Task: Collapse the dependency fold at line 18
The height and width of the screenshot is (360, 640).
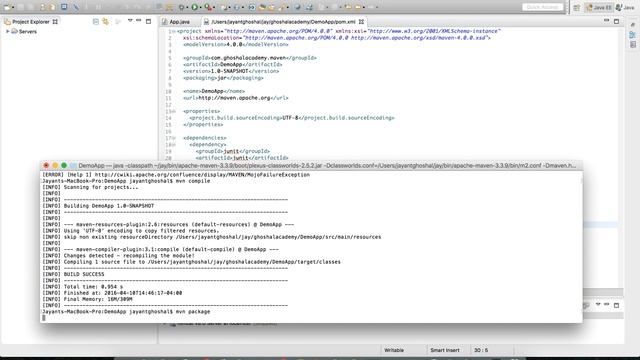Action: click(x=173, y=144)
